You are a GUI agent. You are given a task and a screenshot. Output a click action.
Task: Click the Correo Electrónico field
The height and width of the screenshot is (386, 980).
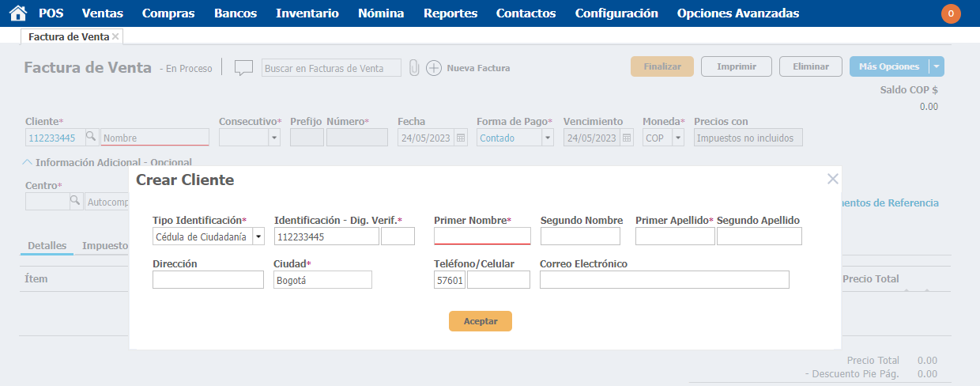click(664, 280)
